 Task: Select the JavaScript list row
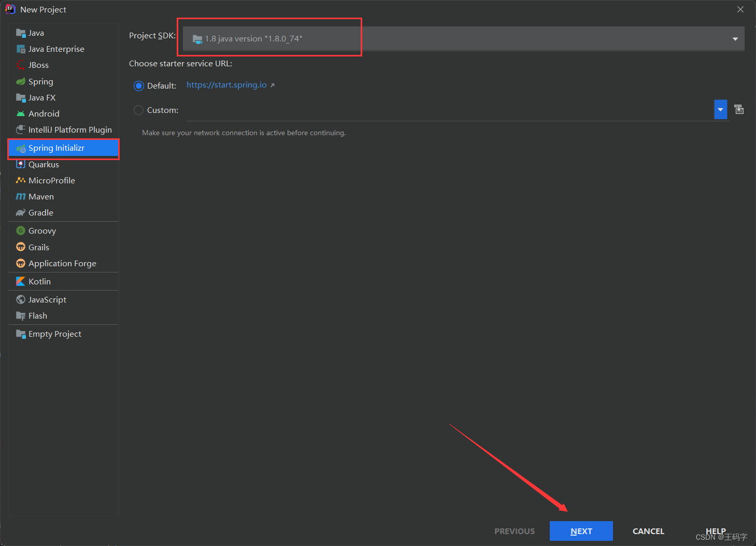(63, 299)
